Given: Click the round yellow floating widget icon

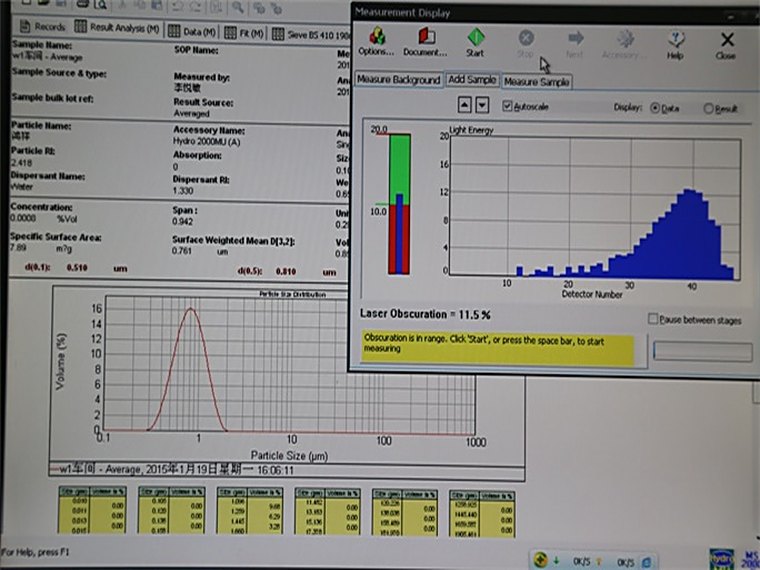Looking at the screenshot, I should [x=540, y=560].
